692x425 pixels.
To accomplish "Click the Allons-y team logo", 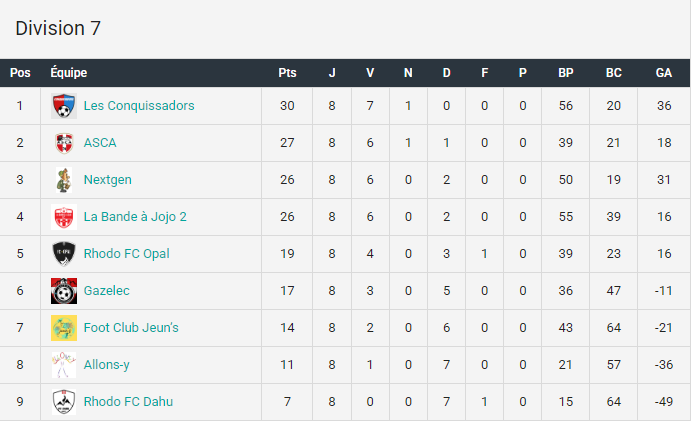I will pos(64,365).
